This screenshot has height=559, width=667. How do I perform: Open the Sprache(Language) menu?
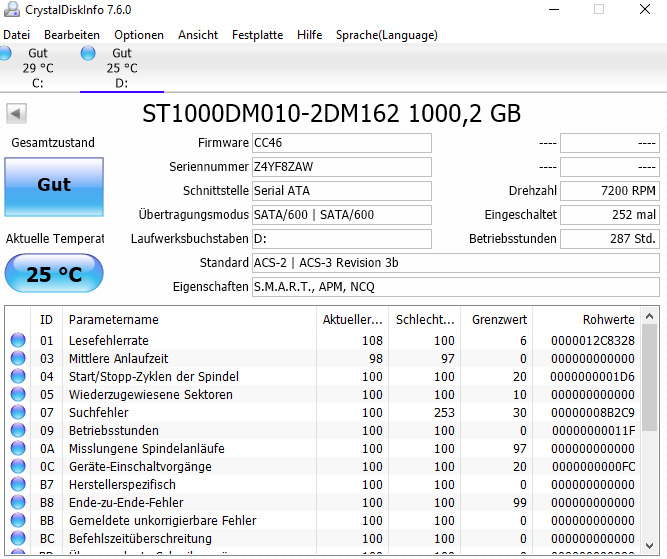coord(387,35)
